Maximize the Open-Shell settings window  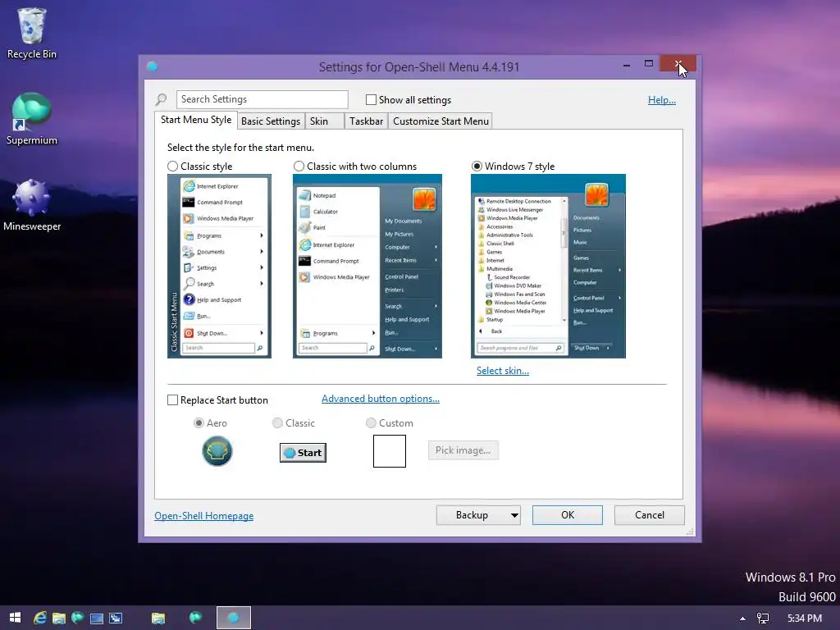649,64
